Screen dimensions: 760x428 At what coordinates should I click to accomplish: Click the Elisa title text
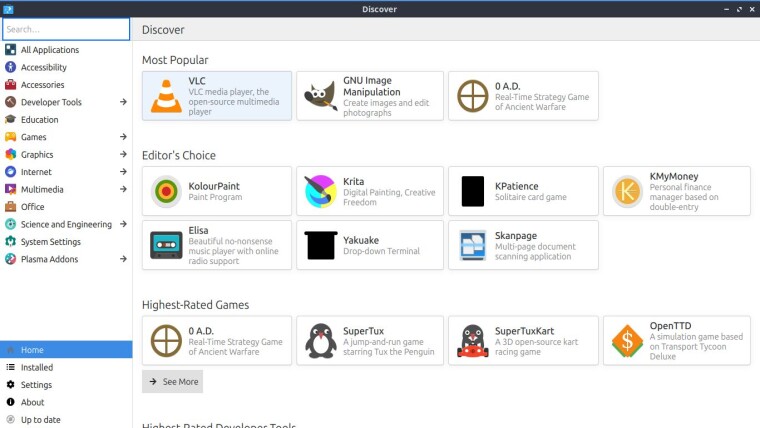tap(198, 230)
